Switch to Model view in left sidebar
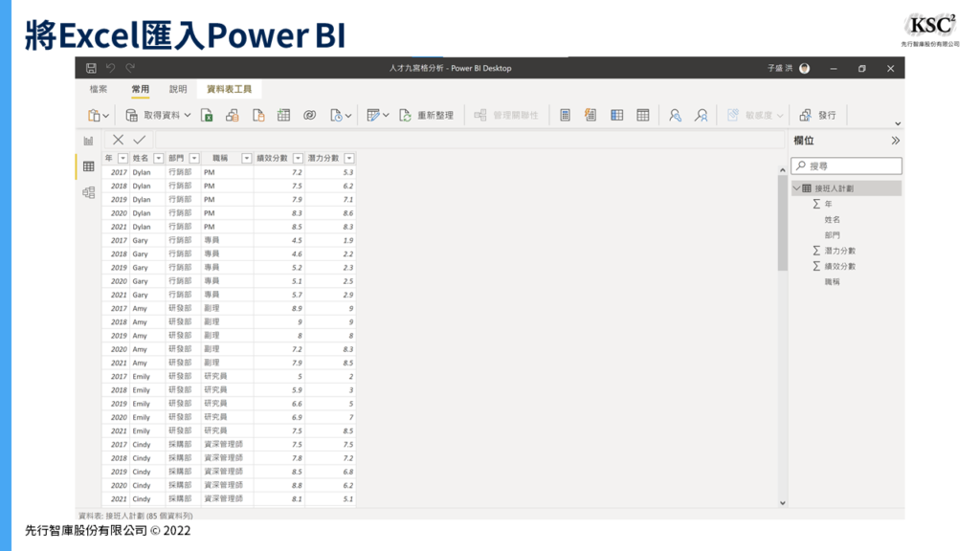The height and width of the screenshot is (551, 980). coord(88,192)
